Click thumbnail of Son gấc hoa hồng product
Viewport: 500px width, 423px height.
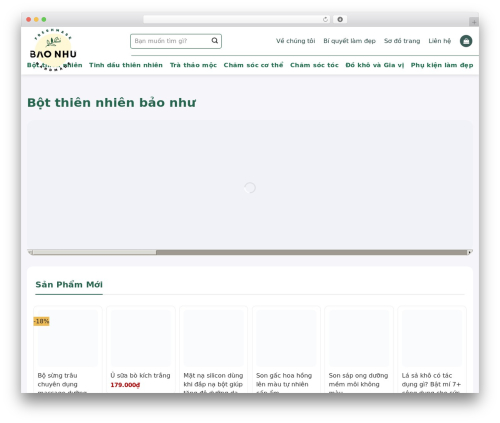tap(286, 338)
